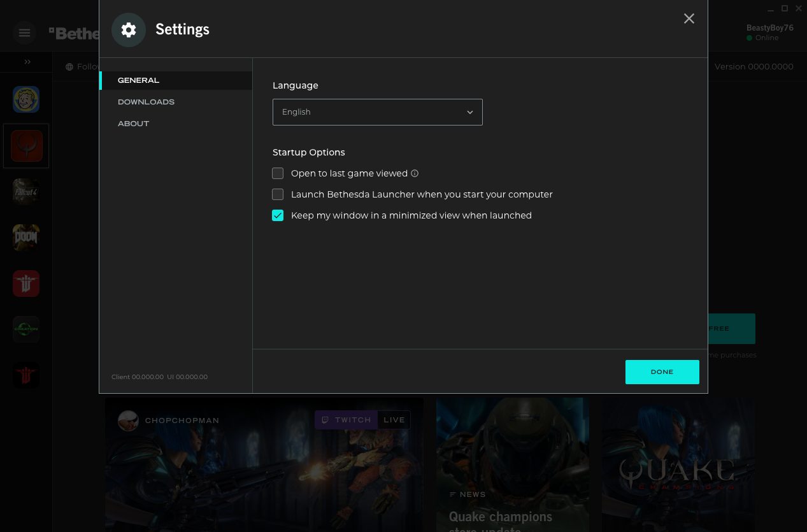Select the Fallout Shelter Vault Boy game icon
Screen dimensions: 807x532
pyautogui.click(x=26, y=99)
